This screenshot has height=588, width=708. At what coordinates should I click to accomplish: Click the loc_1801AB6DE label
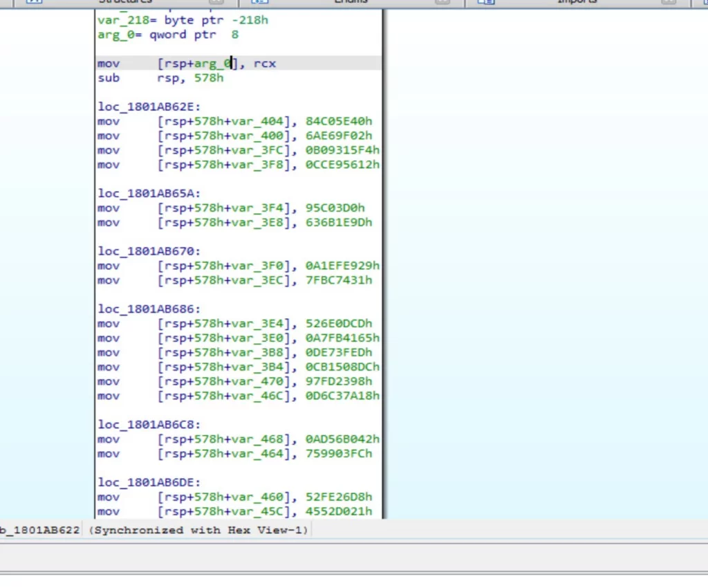tap(149, 482)
